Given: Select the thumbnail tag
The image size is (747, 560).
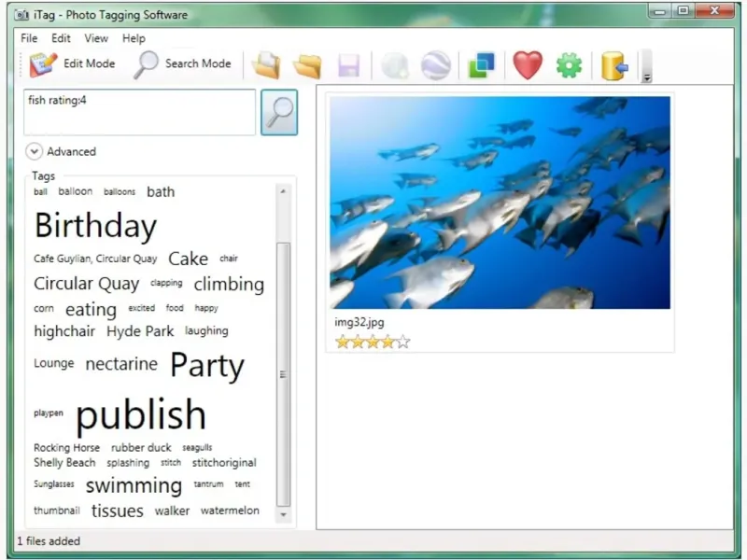Looking at the screenshot, I should [57, 511].
